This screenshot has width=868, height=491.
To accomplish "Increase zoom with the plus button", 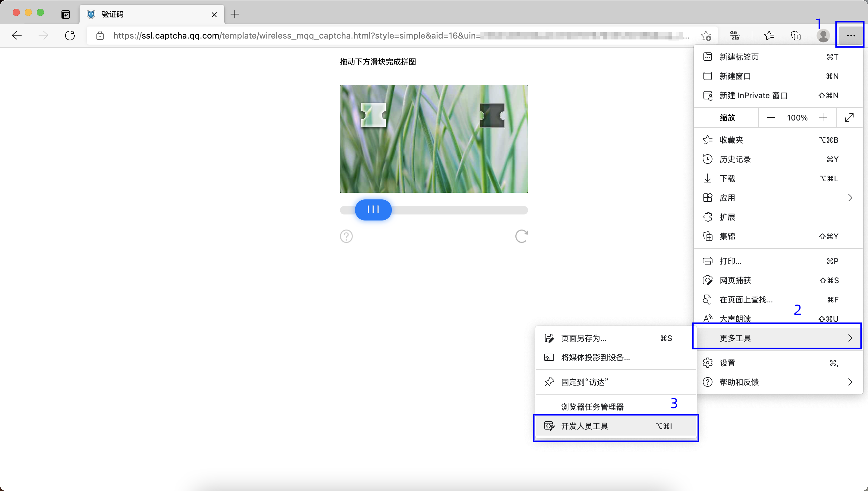I will click(823, 118).
